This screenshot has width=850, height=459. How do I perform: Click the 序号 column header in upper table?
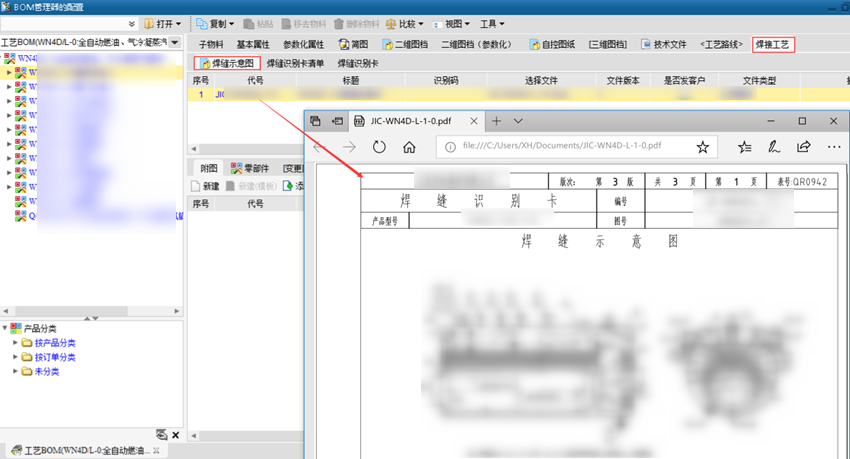click(x=201, y=80)
